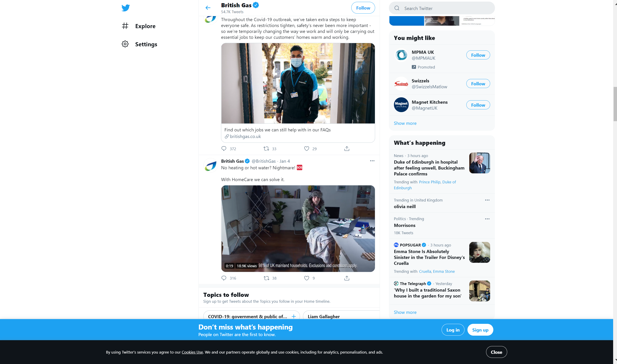Follow Swizzels
Screen dimensions: 617x364
[478, 84]
